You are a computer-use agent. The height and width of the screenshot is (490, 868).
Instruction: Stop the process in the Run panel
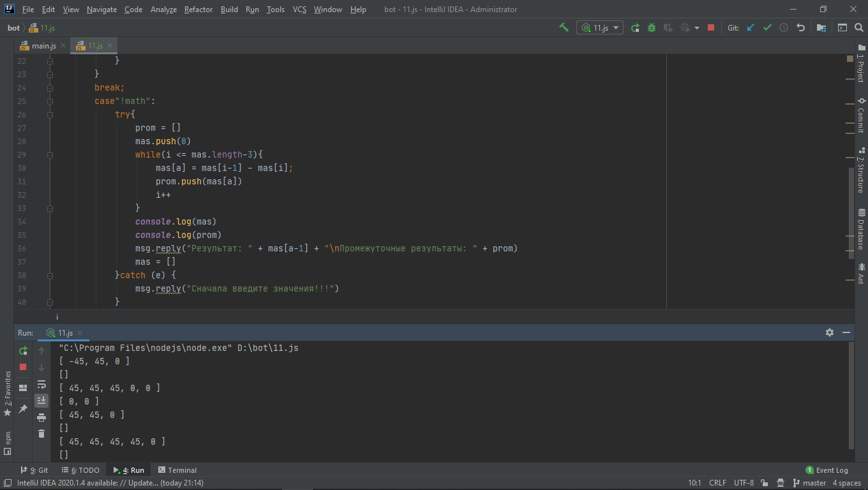tap(23, 367)
